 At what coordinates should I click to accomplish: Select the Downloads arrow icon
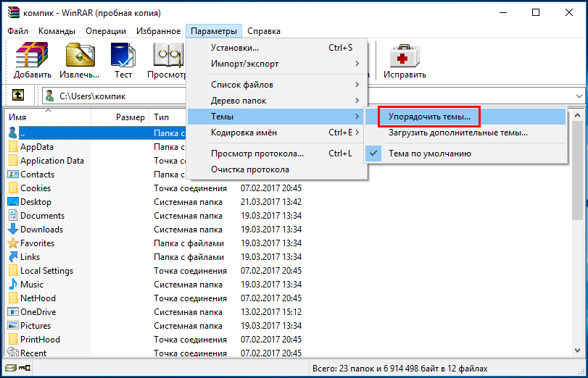13,230
